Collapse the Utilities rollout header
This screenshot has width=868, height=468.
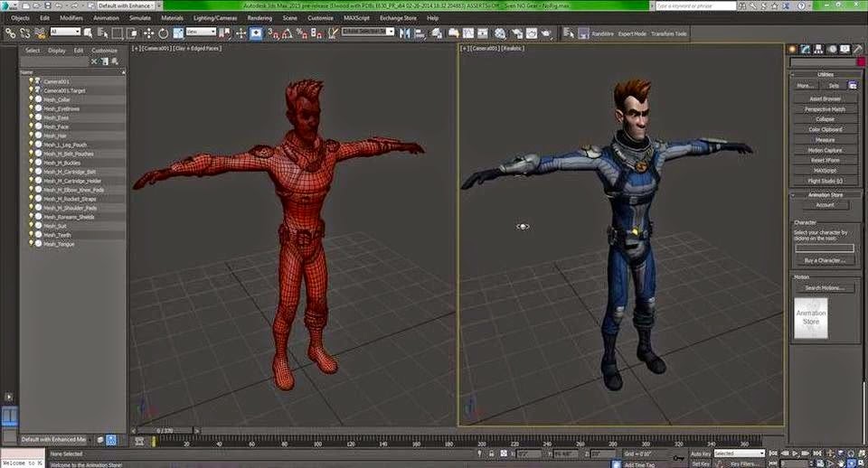[826, 76]
